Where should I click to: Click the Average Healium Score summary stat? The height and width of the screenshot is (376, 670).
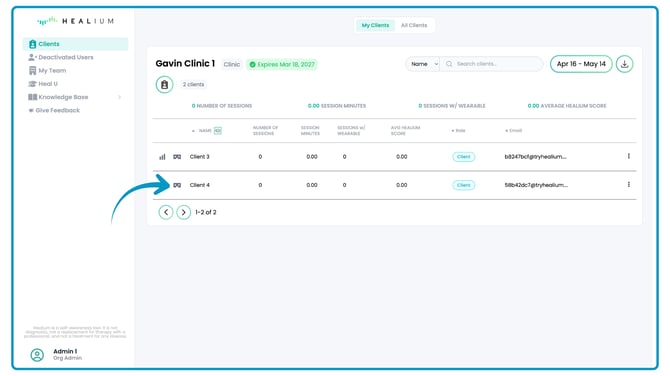[x=567, y=106]
